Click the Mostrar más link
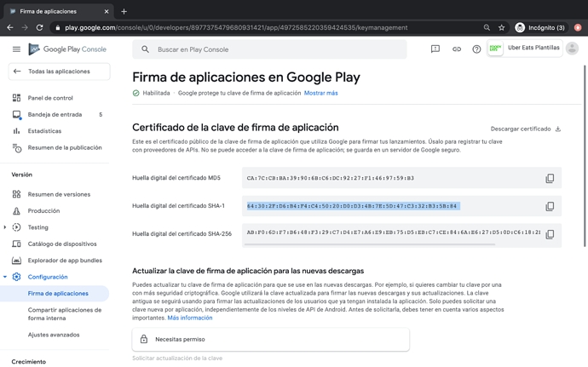Screen dimensions: 588x367 click(x=320, y=93)
